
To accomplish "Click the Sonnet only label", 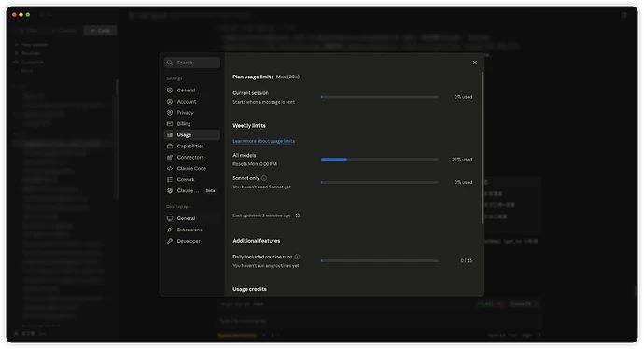I will click(245, 178).
